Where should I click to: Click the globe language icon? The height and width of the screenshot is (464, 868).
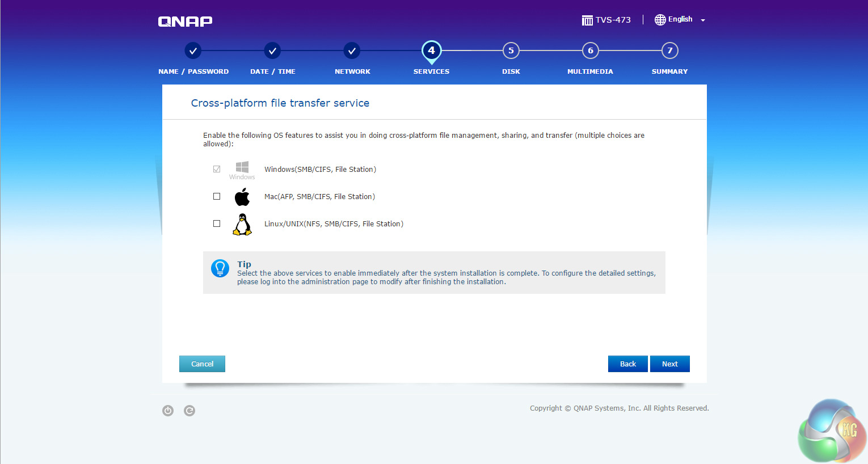[x=660, y=20]
